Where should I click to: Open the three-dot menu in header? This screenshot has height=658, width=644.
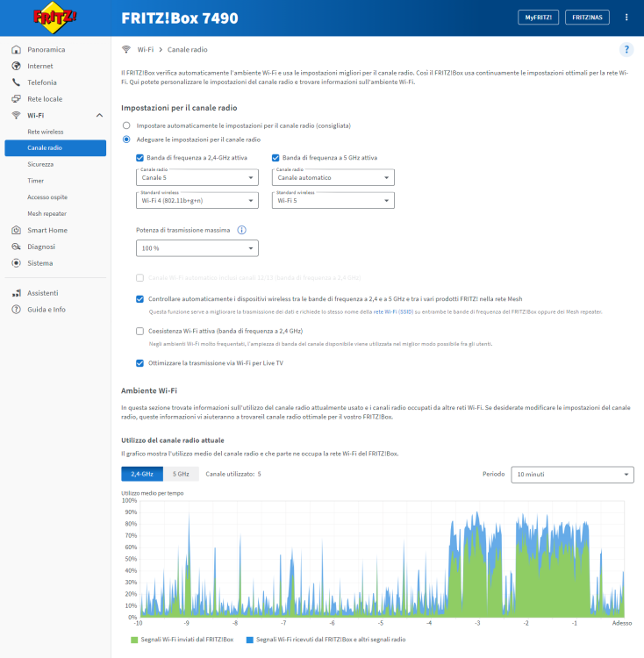click(x=626, y=18)
